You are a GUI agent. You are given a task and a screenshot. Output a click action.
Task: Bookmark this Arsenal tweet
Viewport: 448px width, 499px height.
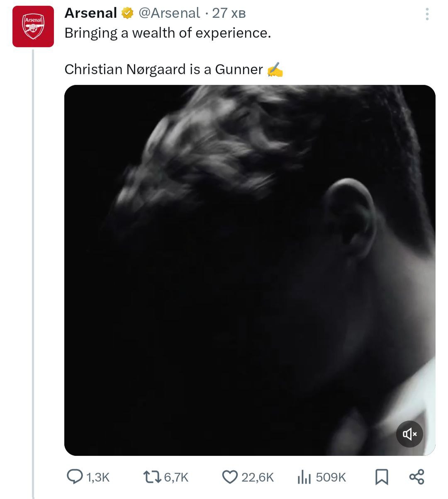pos(381,477)
